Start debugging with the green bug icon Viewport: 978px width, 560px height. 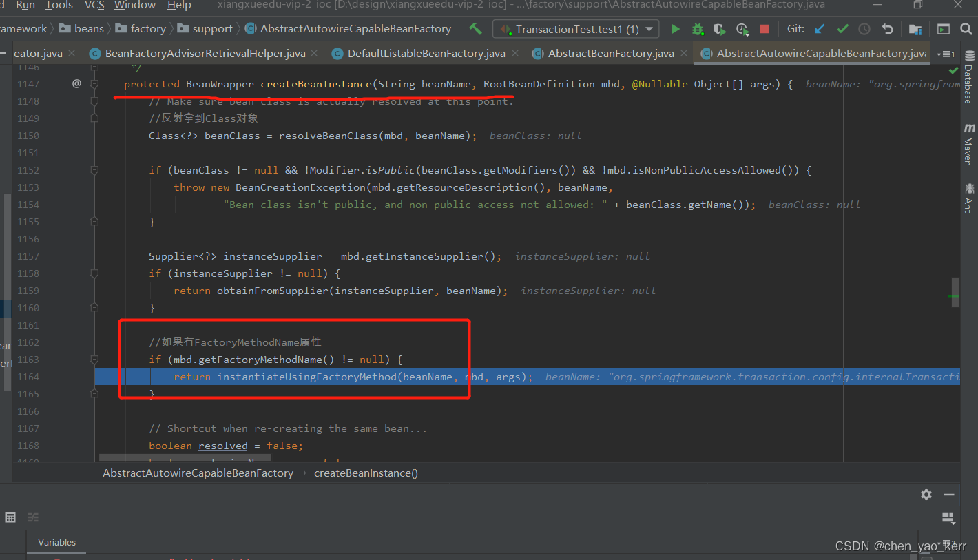(x=698, y=29)
